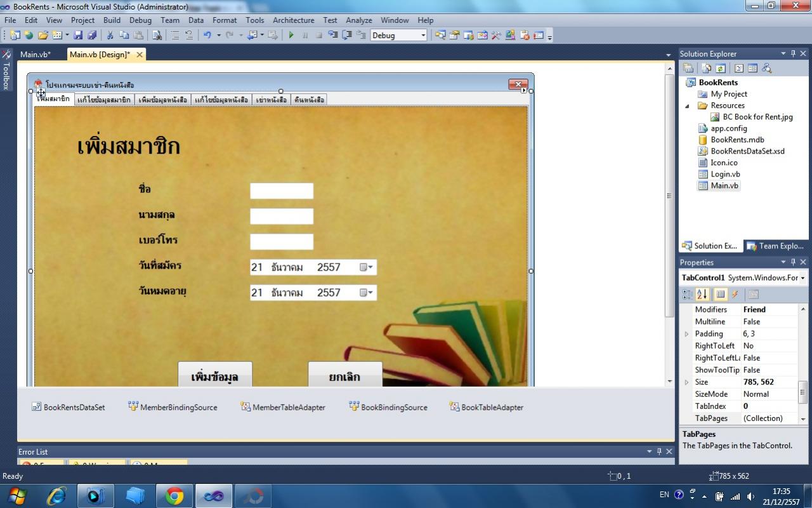Click the Save All toolbar icon
Image resolution: width=812 pixels, height=508 pixels.
(x=92, y=36)
